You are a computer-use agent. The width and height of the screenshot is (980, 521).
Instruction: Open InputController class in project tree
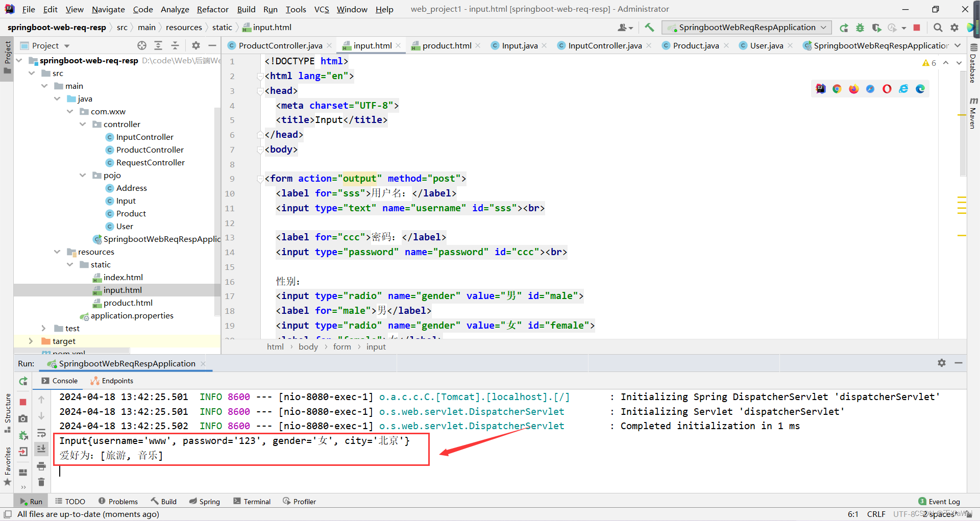[x=144, y=137]
